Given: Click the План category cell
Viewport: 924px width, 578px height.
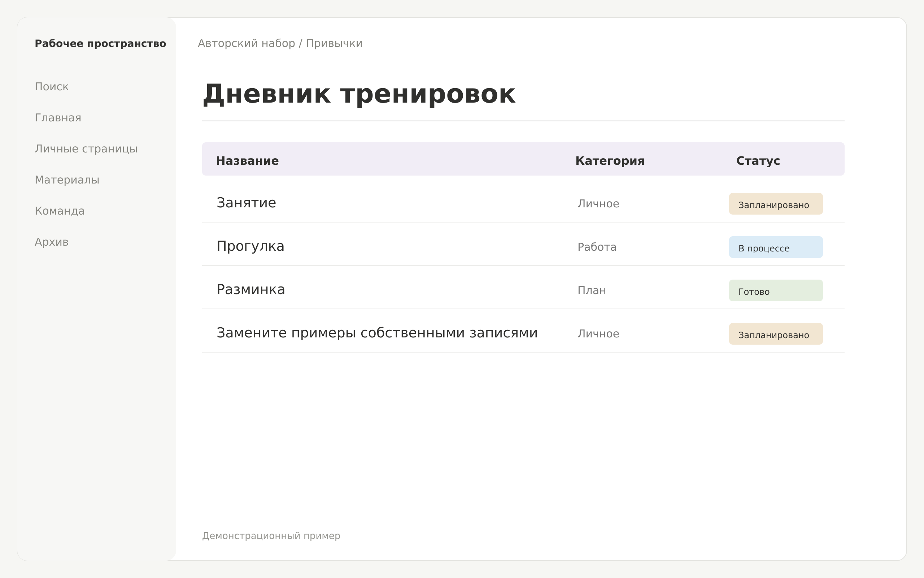Looking at the screenshot, I should point(592,290).
